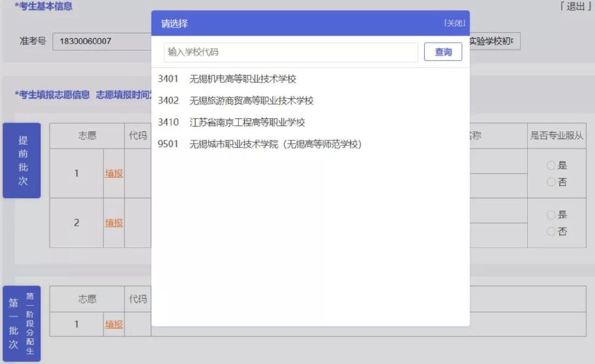Click 填报 link in 第一批次 choice 1
Image resolution: width=595 pixels, height=364 pixels.
(x=114, y=324)
